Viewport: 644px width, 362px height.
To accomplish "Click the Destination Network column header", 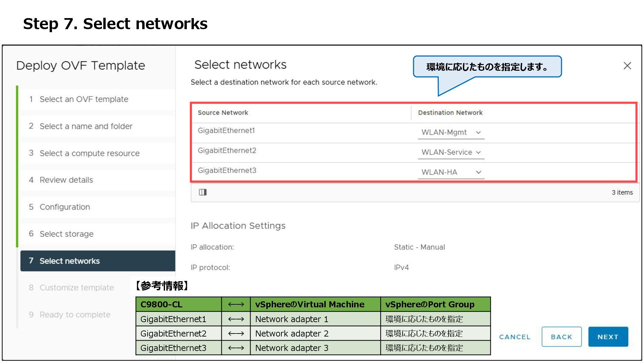I will 450,113.
